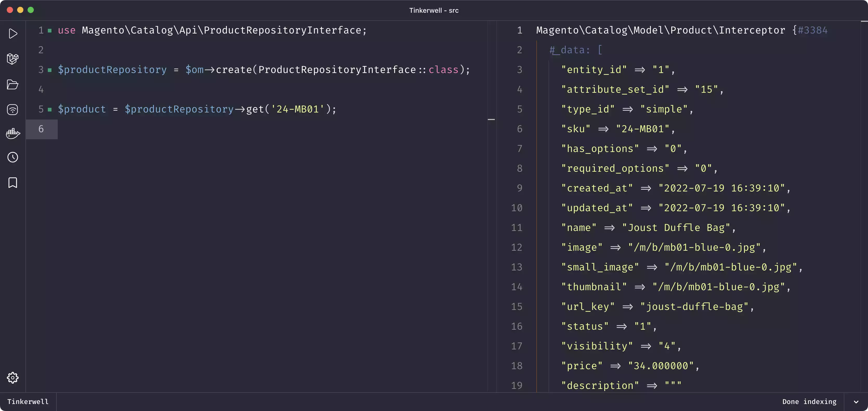Image resolution: width=868 pixels, height=411 pixels.
Task: Click the '24-MB01' string in the editor
Action: 298,109
